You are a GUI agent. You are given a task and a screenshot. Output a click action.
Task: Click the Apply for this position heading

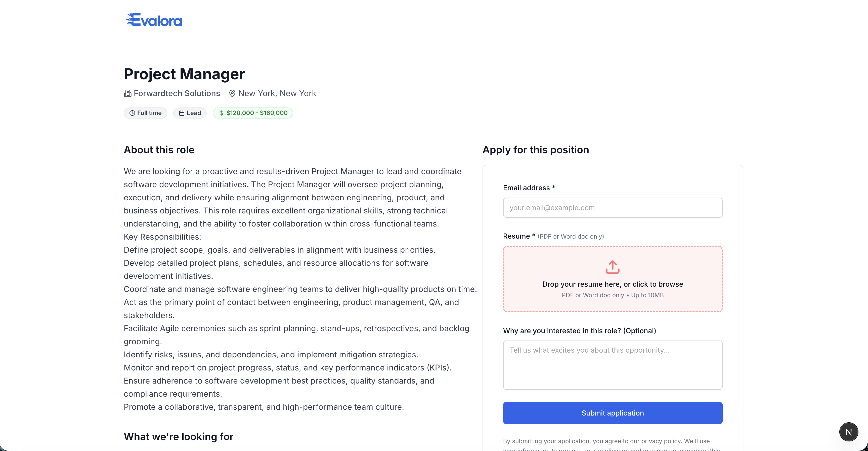[535, 150]
